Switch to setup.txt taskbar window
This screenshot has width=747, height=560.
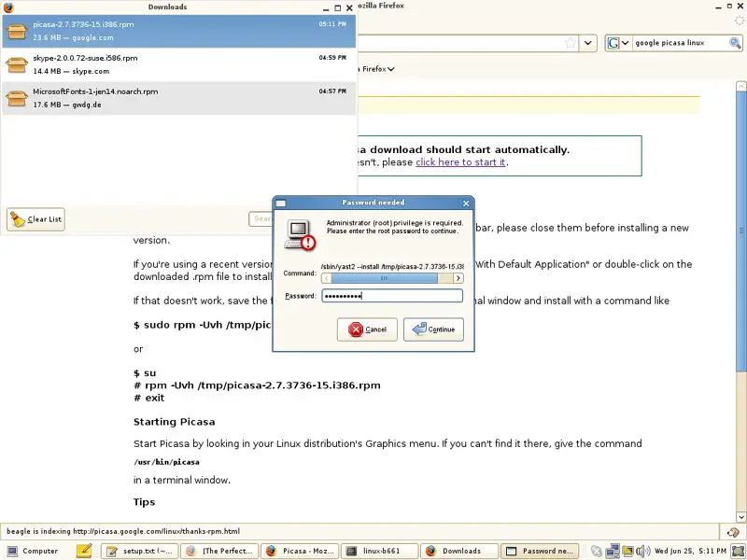pos(140,551)
